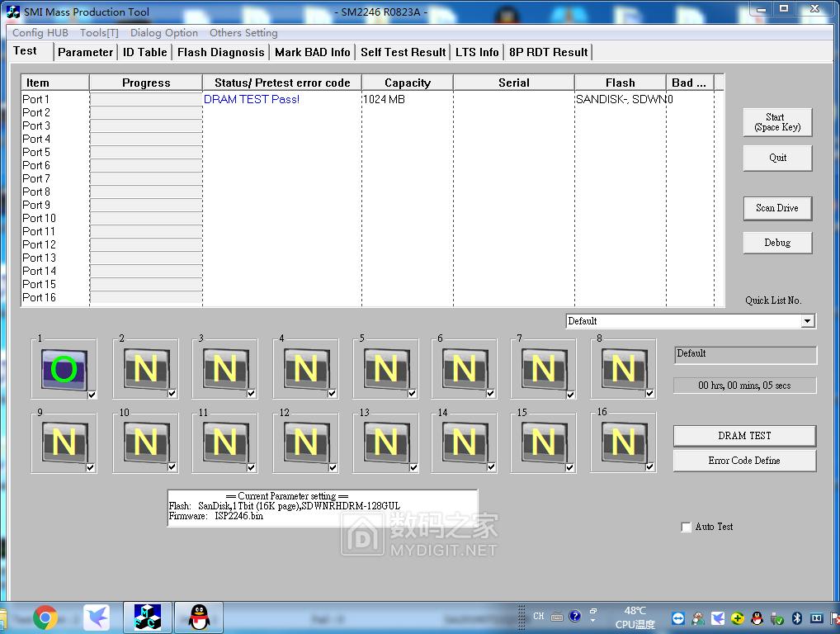The width and height of the screenshot is (840, 634).
Task: Click the Port 1 progress bar
Action: 146,99
